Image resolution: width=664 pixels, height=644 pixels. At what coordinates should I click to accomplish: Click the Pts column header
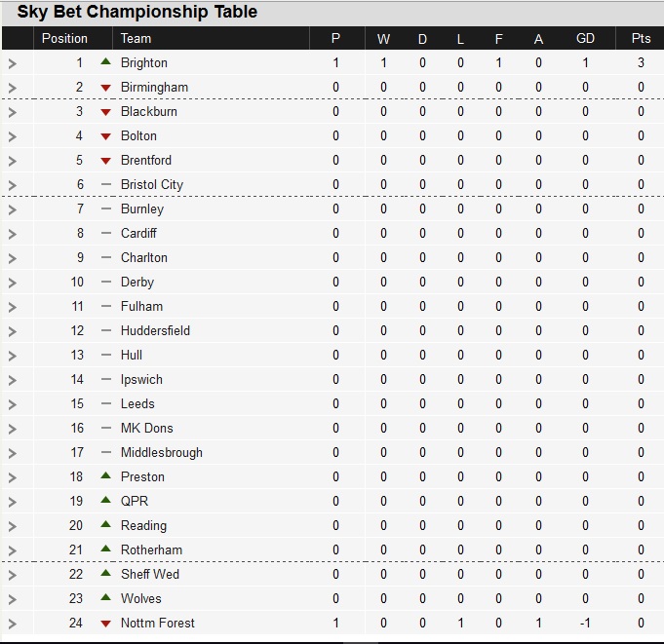641,39
